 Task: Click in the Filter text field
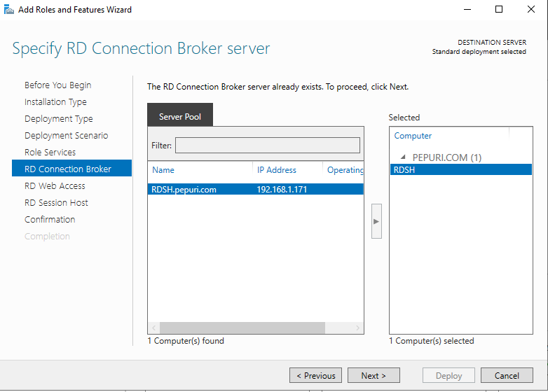click(268, 145)
